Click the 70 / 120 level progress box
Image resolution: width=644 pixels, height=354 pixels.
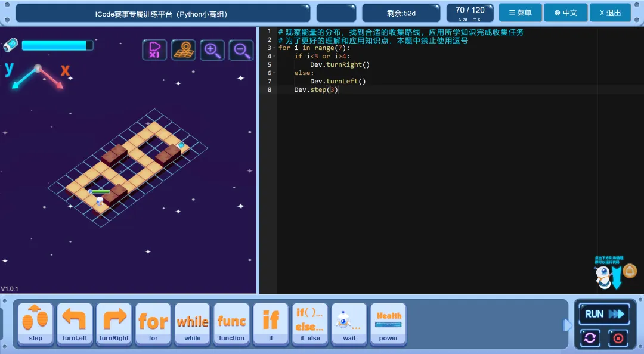tap(470, 13)
